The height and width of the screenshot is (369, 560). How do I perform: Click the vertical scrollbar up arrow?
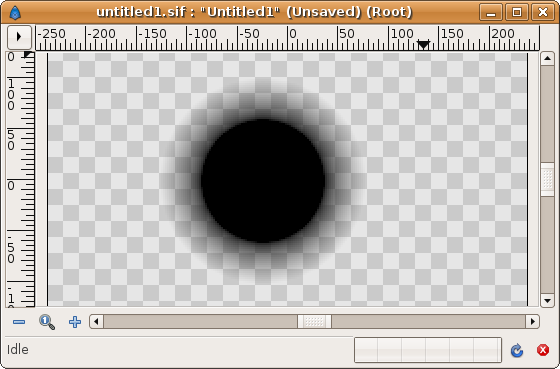[x=547, y=58]
